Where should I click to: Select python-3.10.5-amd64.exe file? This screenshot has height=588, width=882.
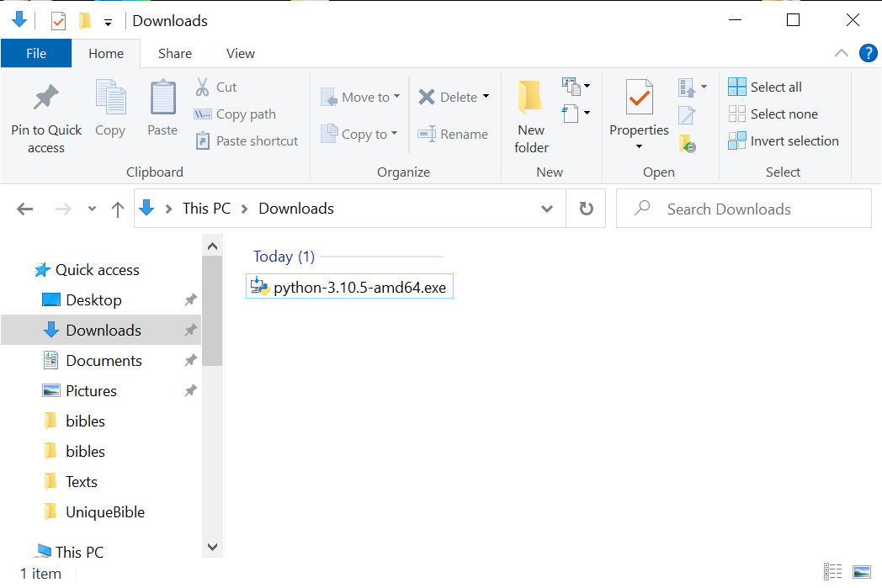pos(349,287)
